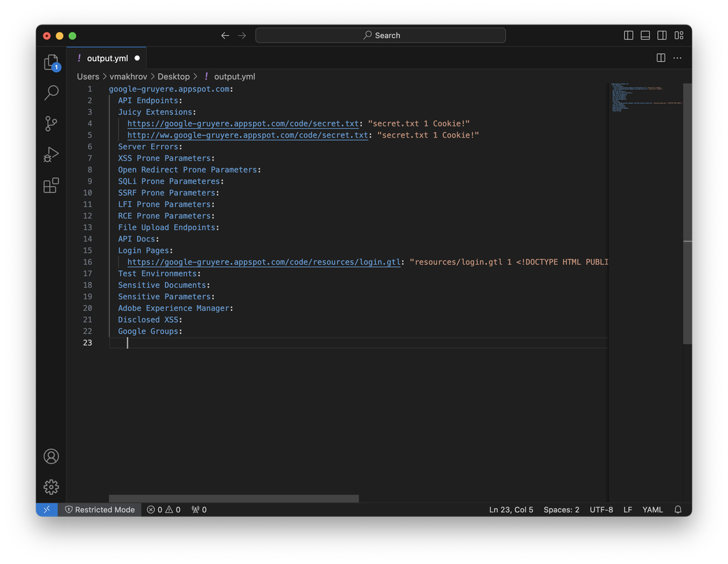
Task: Open the Run and Debug view
Action: (x=51, y=155)
